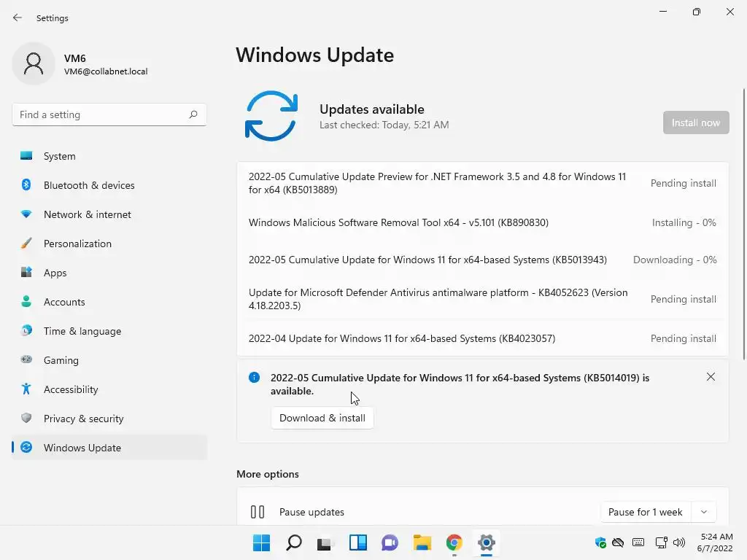This screenshot has width=747, height=560.
Task: Open Bluetooth & devices settings
Action: click(109, 185)
